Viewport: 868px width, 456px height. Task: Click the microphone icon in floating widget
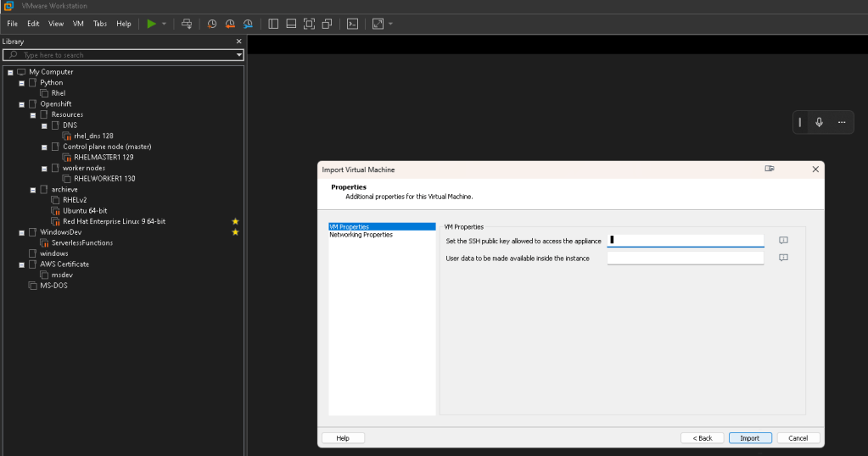click(x=820, y=122)
